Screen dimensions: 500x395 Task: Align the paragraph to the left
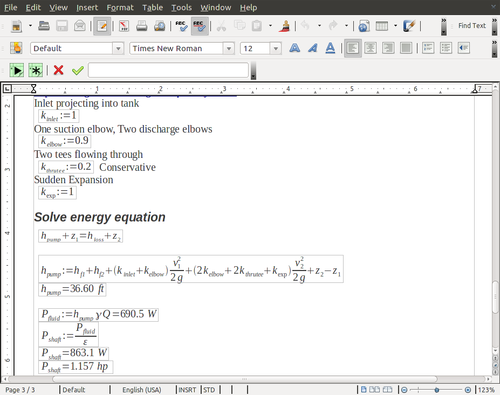pyautogui.click(x=353, y=48)
